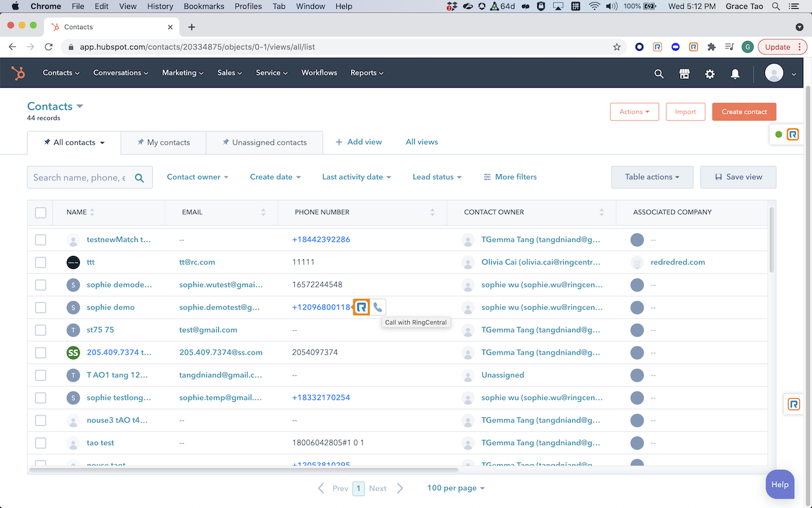Click the Create contact button
Image resolution: width=812 pixels, height=508 pixels.
[x=744, y=112]
